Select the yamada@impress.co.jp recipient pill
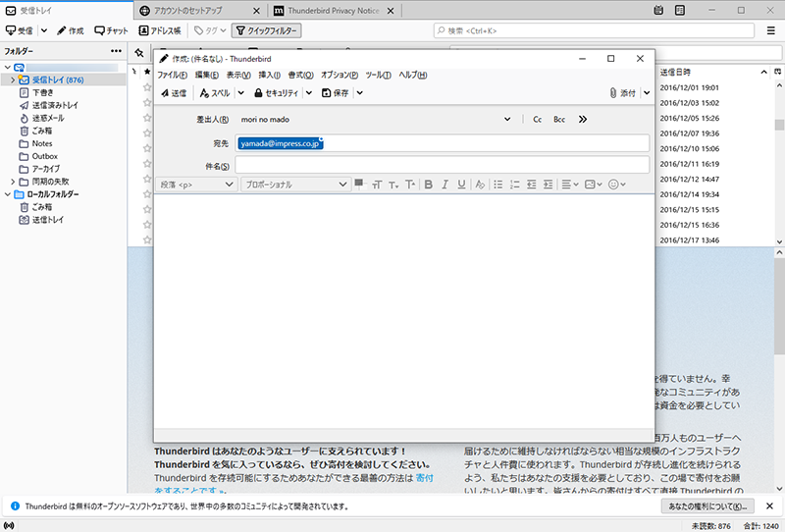Image resolution: width=785 pixels, height=532 pixels. [280, 143]
